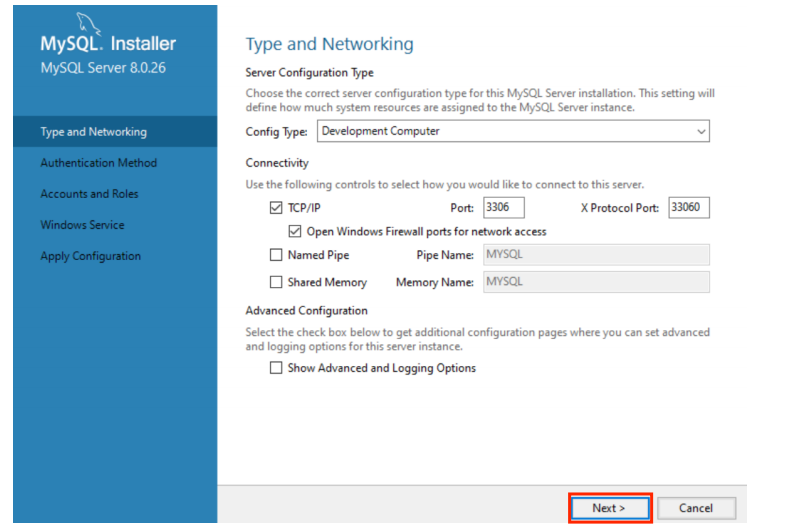This screenshot has height=526, width=802.
Task: Click the Connectivity section heading
Action: point(277,163)
